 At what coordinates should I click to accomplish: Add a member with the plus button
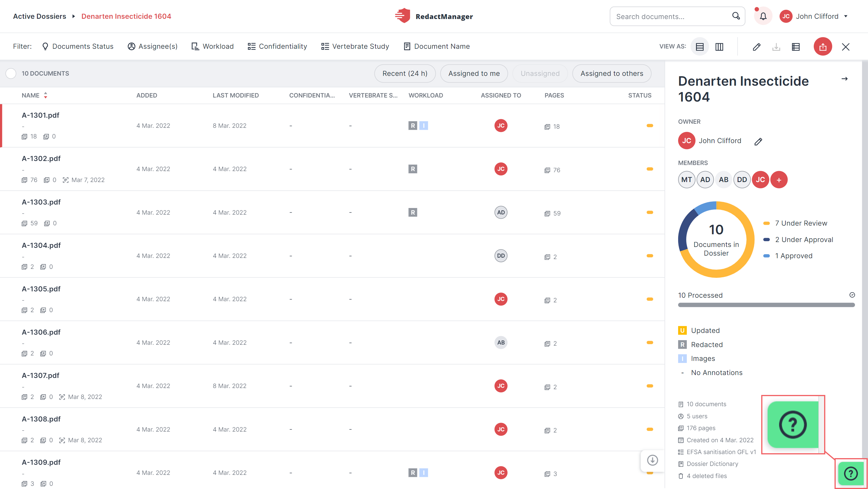click(779, 180)
